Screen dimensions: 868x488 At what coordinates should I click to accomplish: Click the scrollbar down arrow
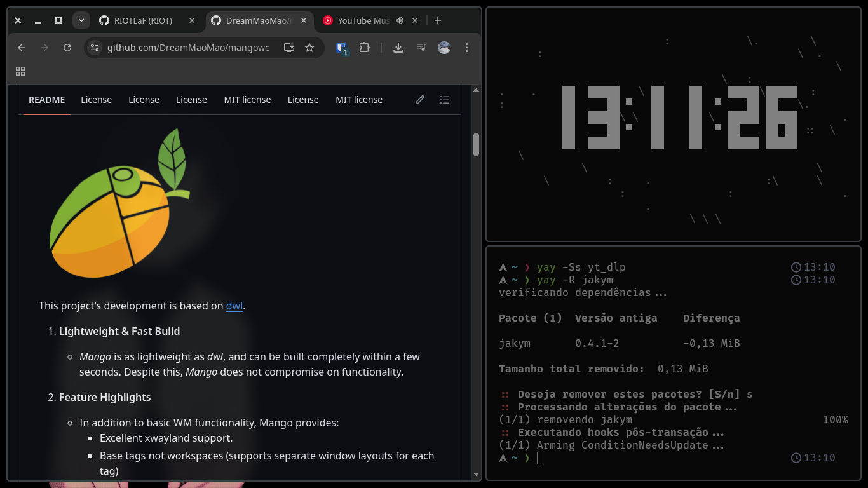point(476,474)
